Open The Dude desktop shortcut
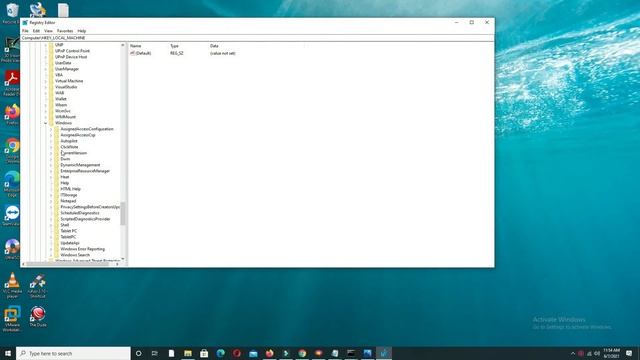 click(38, 316)
